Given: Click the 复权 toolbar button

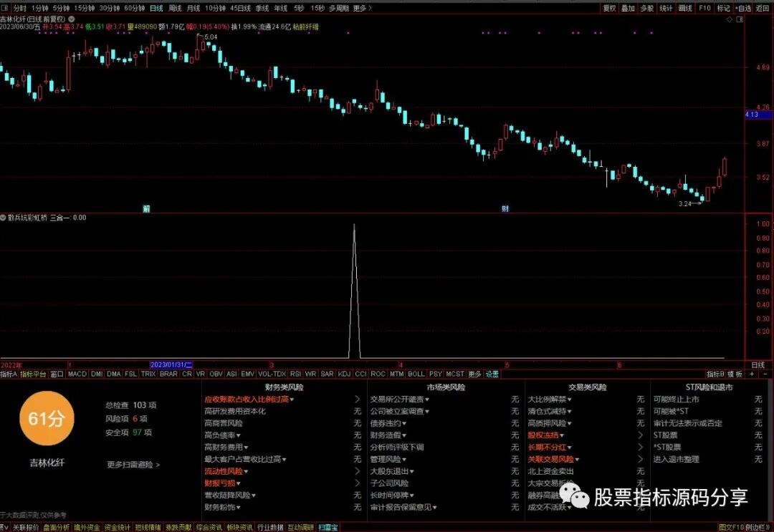Looking at the screenshot, I should click(610, 9).
